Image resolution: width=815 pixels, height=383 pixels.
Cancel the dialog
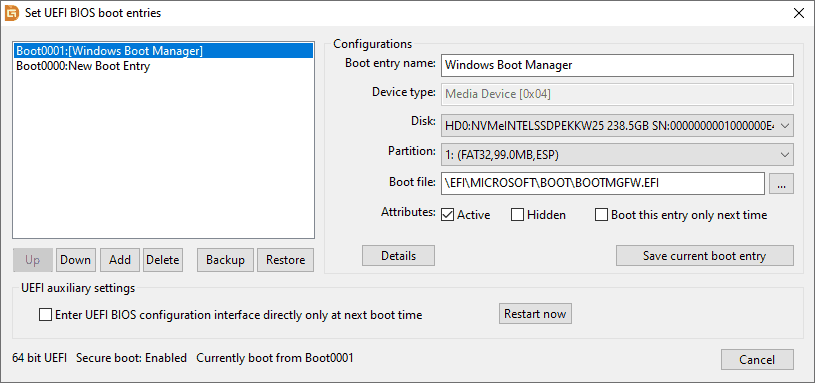tap(757, 360)
